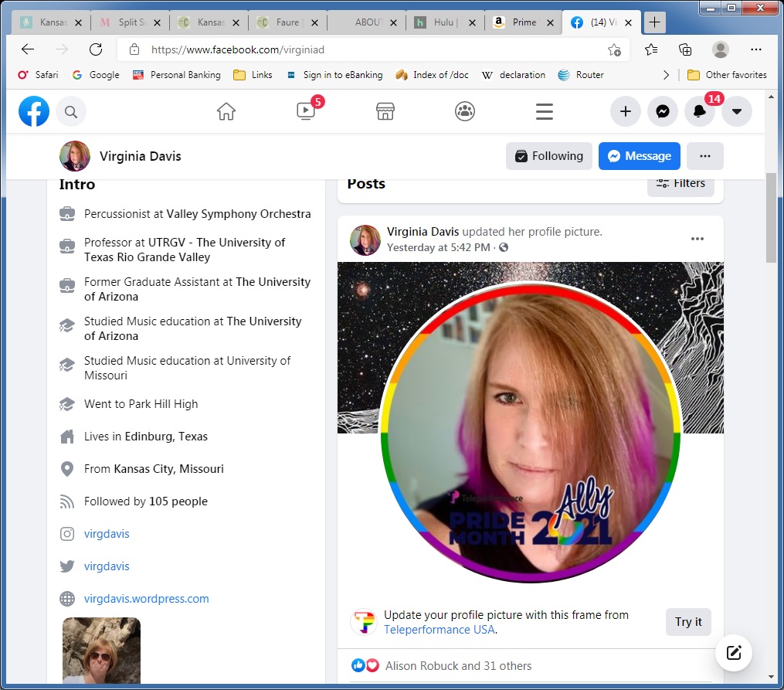This screenshot has height=690, width=784.
Task: Open the hamburger menu in navbar
Action: coord(545,112)
